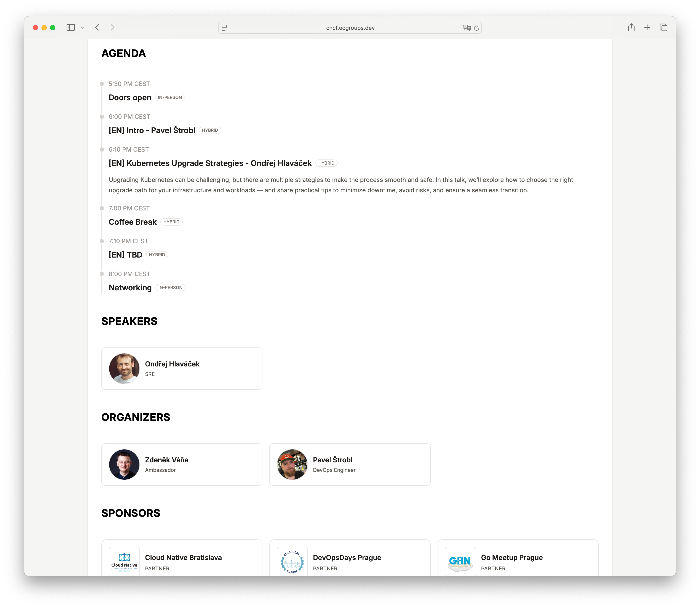
Task: Go forward to next page
Action: coord(113,27)
